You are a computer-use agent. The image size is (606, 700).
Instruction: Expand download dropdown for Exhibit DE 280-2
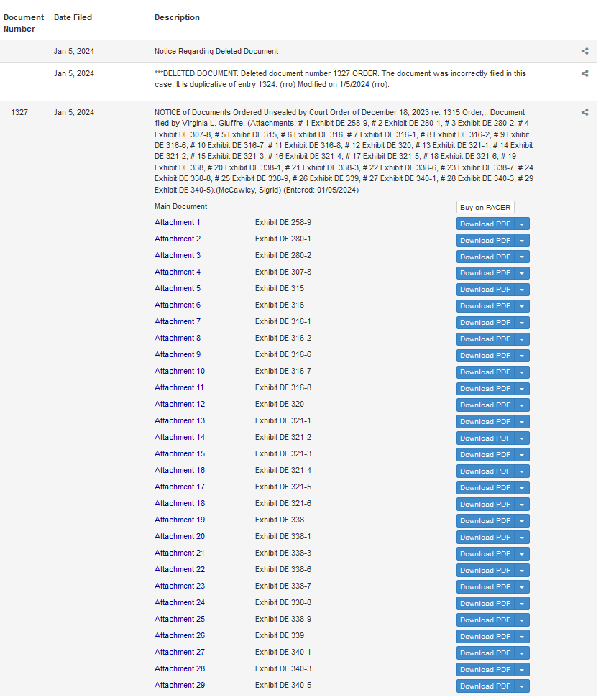(522, 257)
